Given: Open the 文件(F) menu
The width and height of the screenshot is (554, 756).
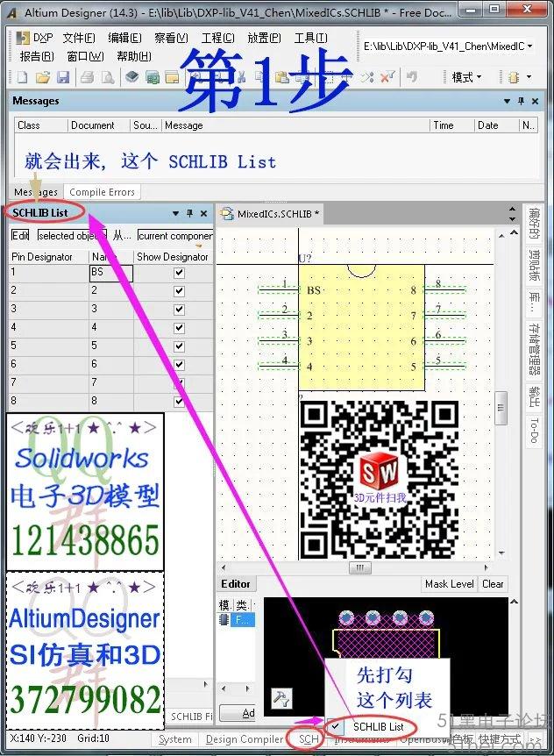Looking at the screenshot, I should 79,37.
